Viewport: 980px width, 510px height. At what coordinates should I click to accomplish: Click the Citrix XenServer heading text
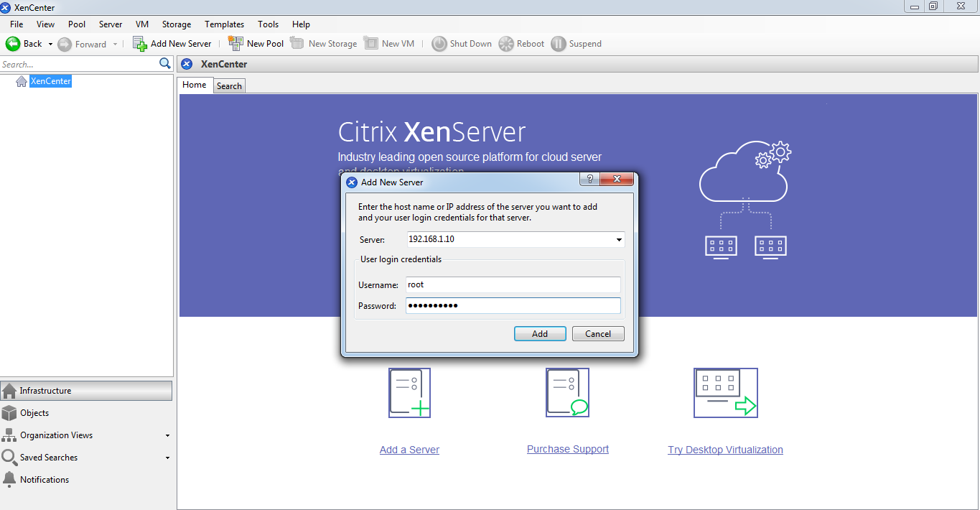coord(431,132)
